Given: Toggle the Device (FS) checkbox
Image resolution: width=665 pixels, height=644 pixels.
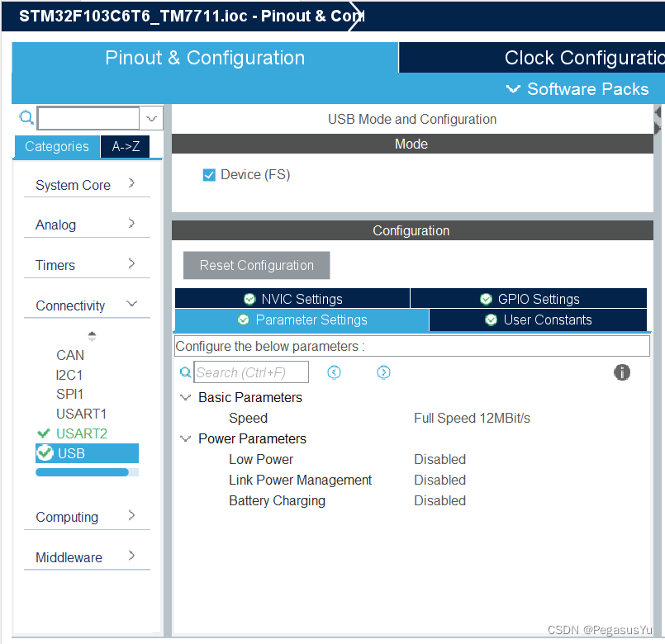Looking at the screenshot, I should pos(209,175).
